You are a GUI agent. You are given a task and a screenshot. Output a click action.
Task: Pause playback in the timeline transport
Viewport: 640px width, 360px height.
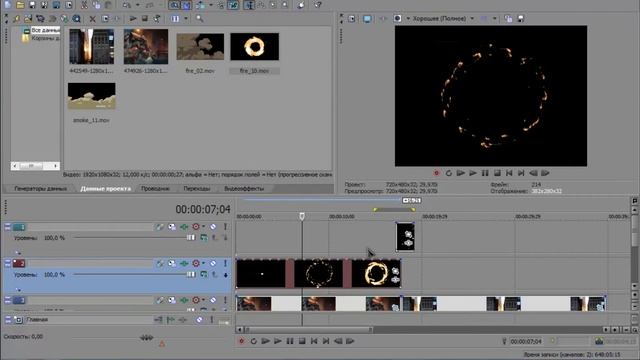pyautogui.click(x=290, y=341)
